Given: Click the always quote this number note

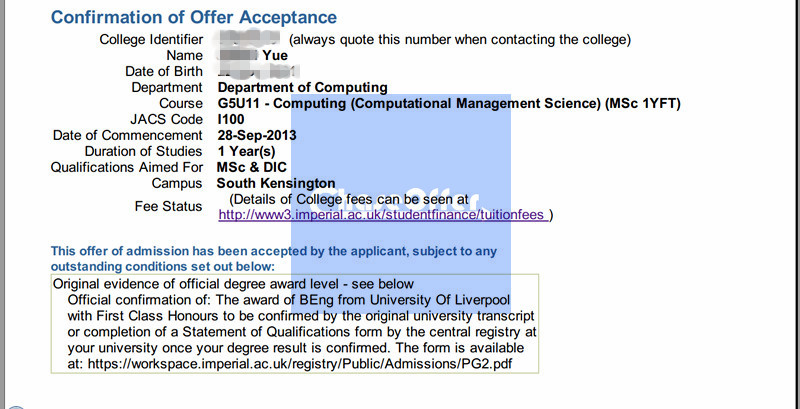Looking at the screenshot, I should pos(460,39).
